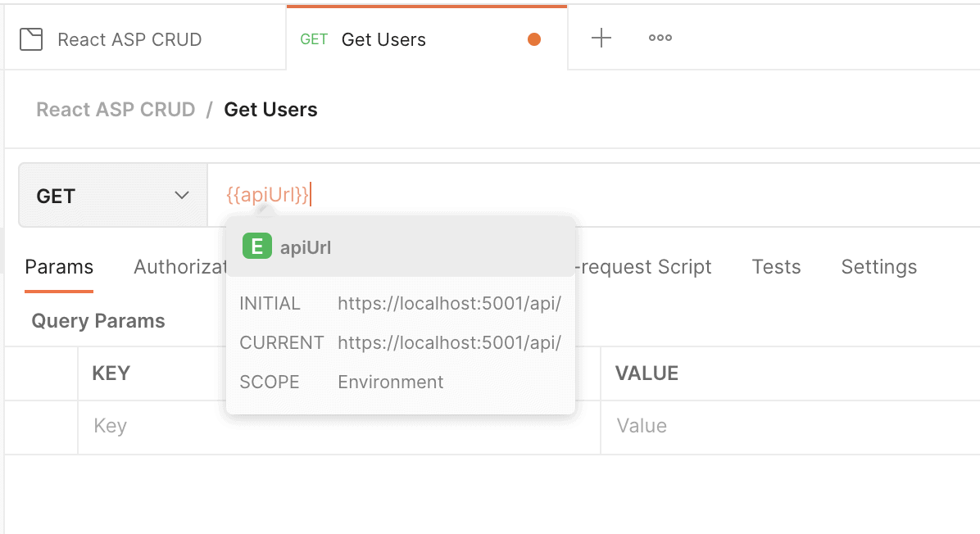This screenshot has width=980, height=534.
Task: Open the Settings tab
Action: point(878,267)
